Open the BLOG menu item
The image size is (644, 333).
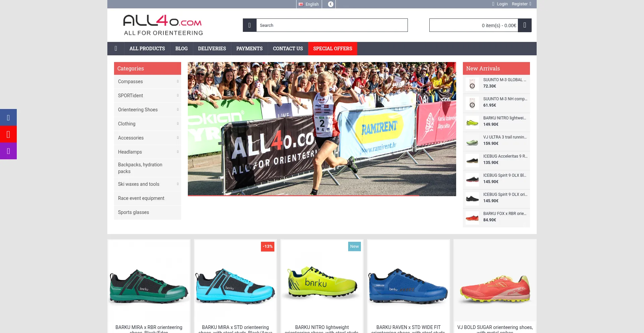[181, 49]
